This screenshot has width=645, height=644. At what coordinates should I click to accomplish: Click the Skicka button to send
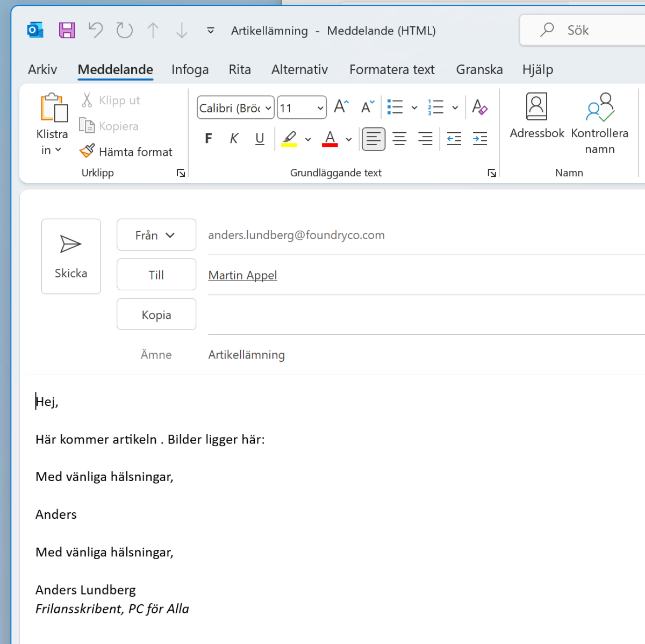(71, 256)
